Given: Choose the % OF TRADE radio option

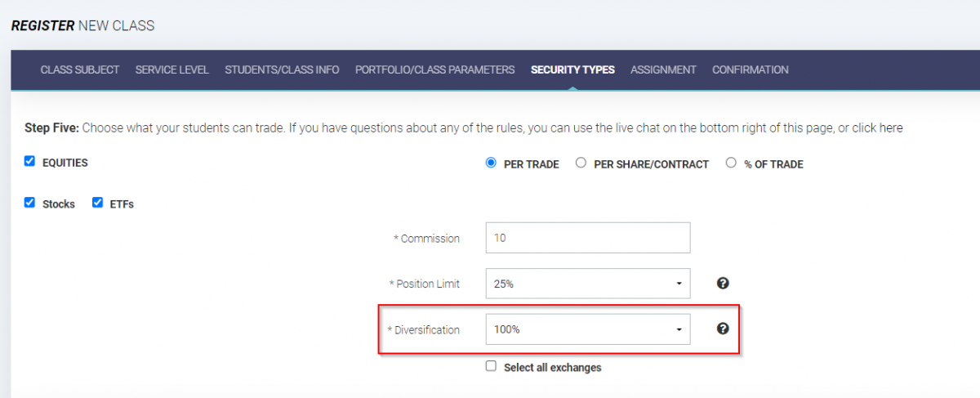Looking at the screenshot, I should (731, 163).
